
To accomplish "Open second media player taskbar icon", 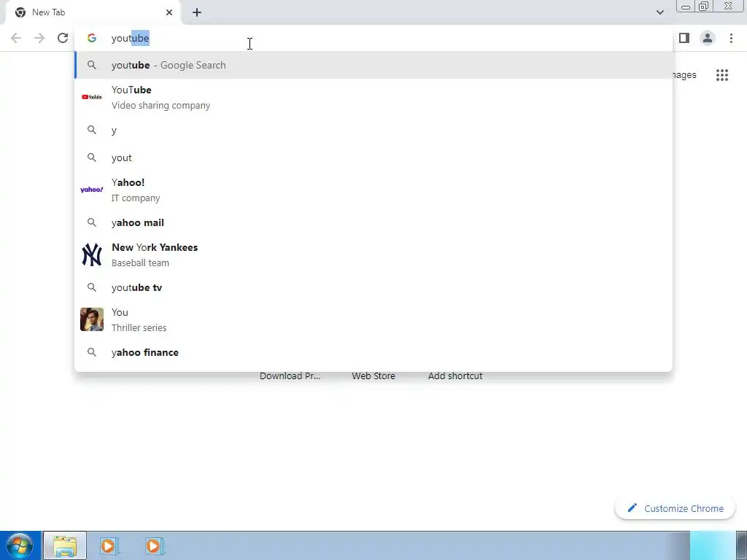I will [154, 545].
